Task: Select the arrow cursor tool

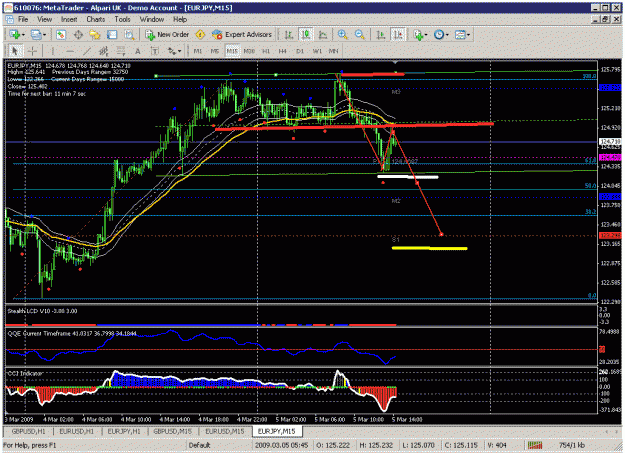Action: coord(15,51)
